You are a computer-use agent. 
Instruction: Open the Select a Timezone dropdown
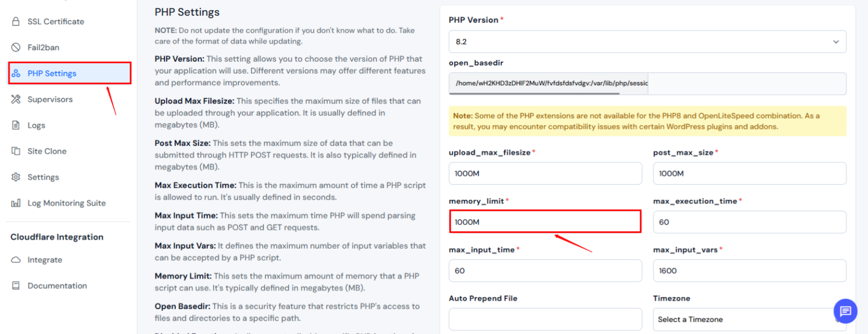(x=749, y=319)
